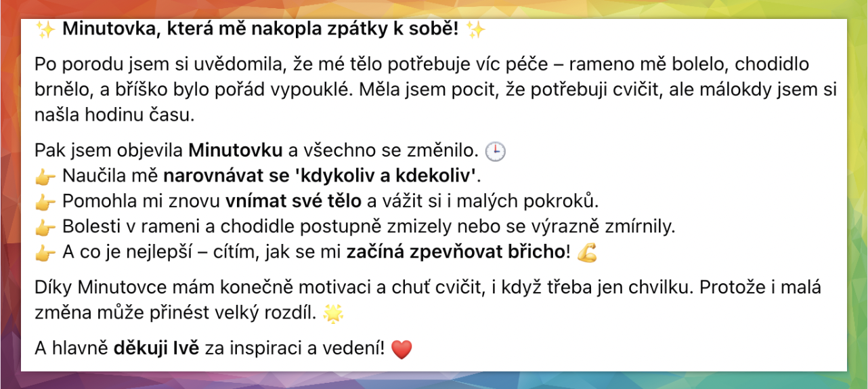Click bold text 'děkuji Ivě'
Viewport: 868px width, 389px height.
click(x=156, y=349)
